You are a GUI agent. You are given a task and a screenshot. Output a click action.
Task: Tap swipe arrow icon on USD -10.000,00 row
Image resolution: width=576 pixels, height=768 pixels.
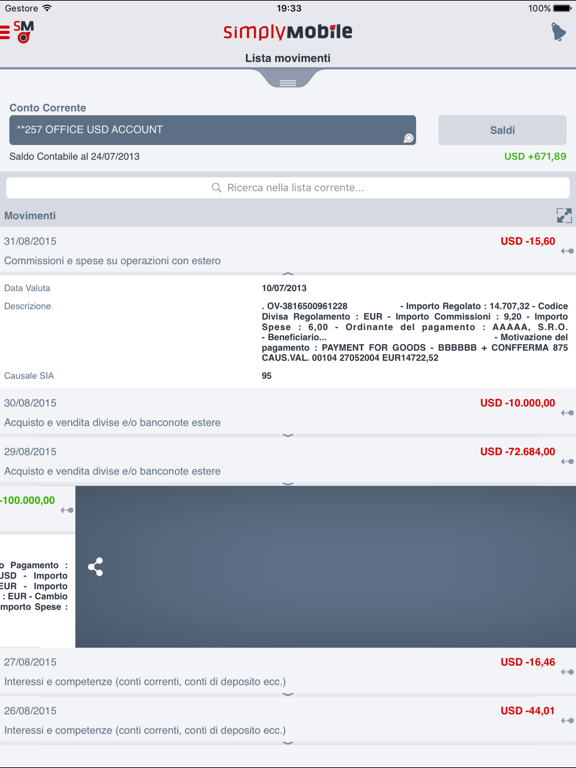(567, 412)
